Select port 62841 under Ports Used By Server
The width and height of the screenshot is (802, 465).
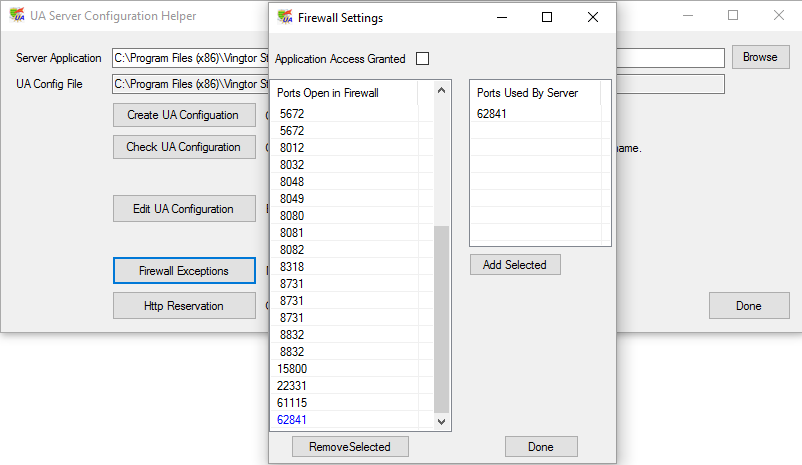click(x=492, y=114)
